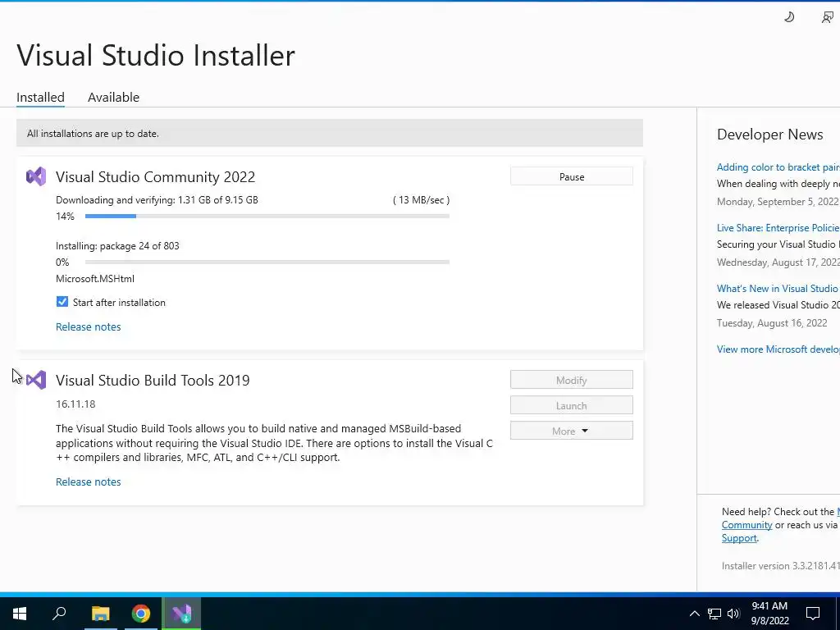840x630 pixels.
Task: Toggle dark theme moon icon
Action: 789,17
